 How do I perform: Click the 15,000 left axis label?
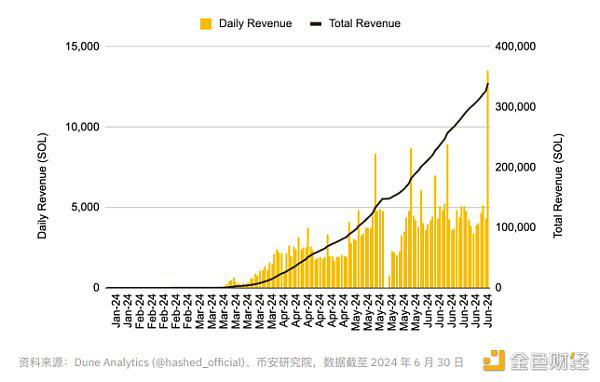coord(82,47)
